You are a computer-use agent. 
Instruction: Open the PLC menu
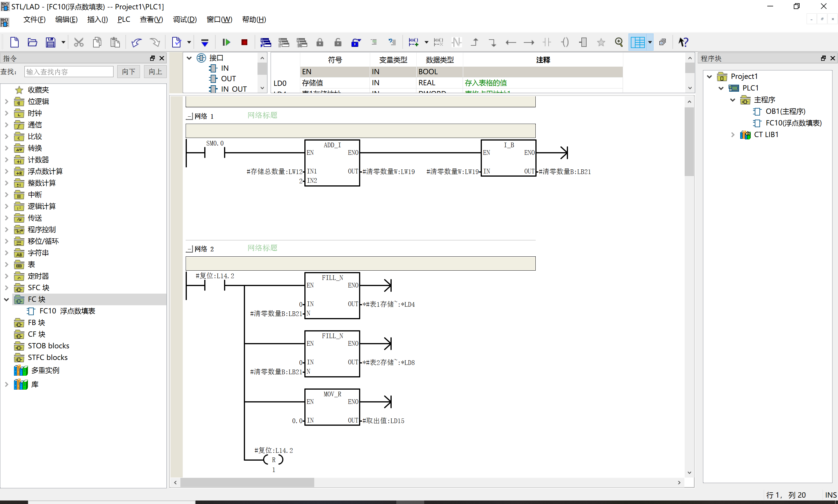(124, 19)
